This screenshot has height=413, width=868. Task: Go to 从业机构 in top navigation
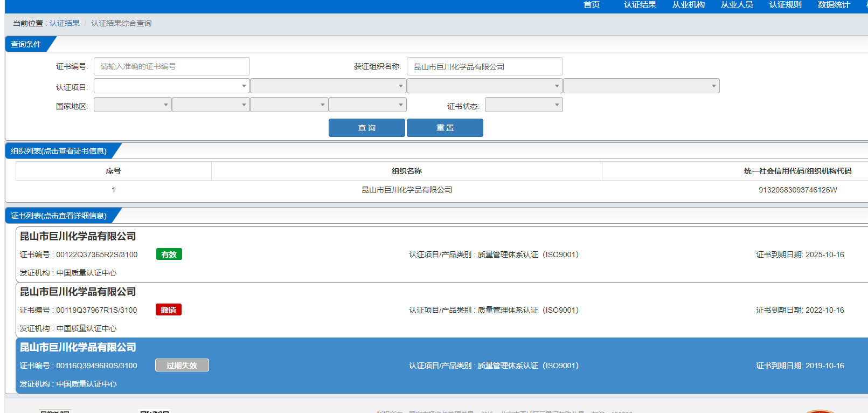(688, 5)
